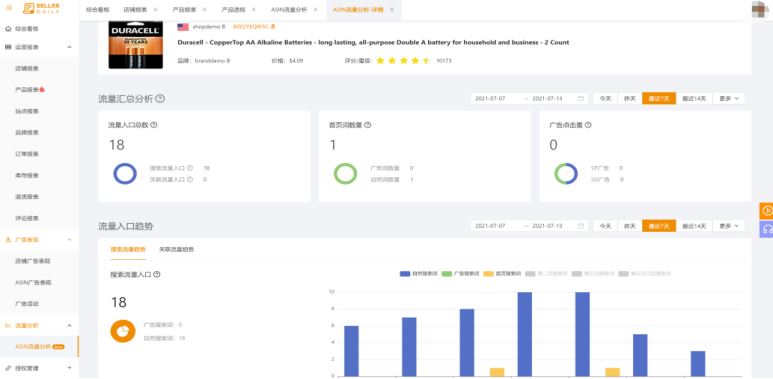Click the ASIN code link beside shopdemo B
This screenshot has width=773, height=379.
[251, 27]
